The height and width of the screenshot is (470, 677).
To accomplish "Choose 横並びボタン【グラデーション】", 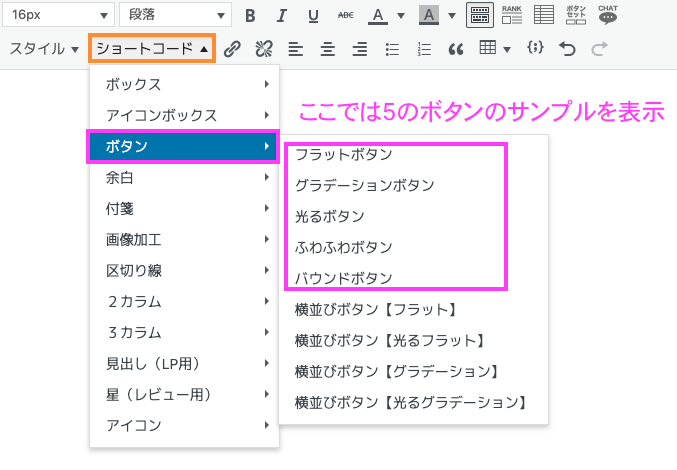I will (x=414, y=372).
